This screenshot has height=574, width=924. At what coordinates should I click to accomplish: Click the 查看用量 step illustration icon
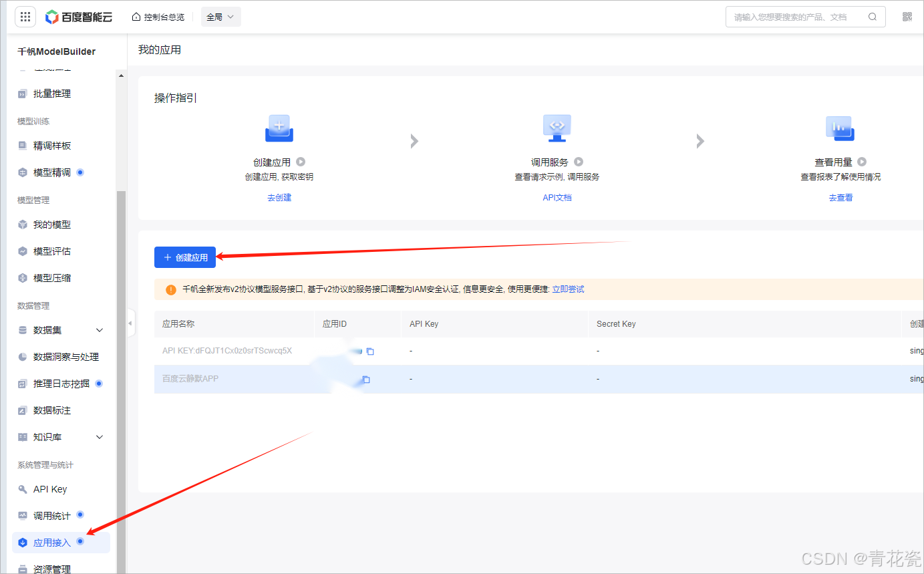tap(840, 128)
